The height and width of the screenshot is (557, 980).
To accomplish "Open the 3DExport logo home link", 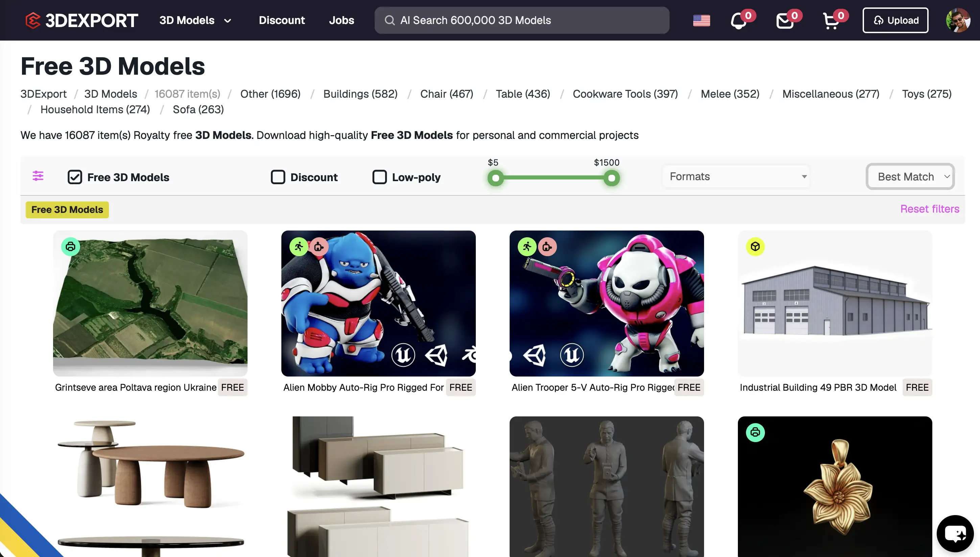I will (x=81, y=20).
